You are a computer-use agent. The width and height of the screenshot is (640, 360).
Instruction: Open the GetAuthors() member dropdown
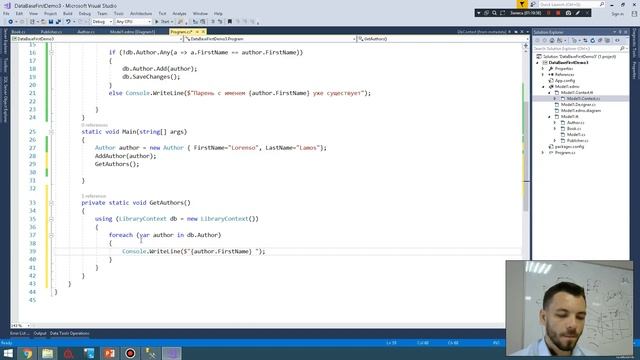tap(442, 39)
